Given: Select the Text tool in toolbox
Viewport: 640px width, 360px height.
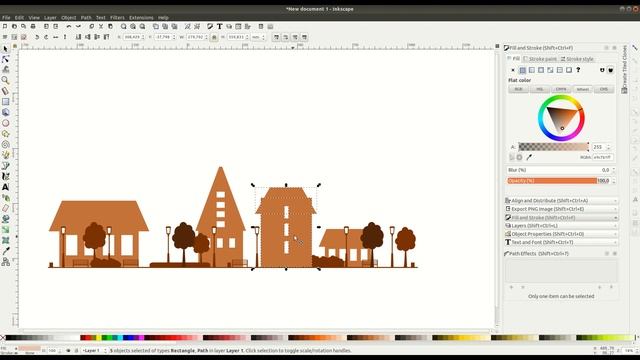Looking at the screenshot, I should tap(5, 187).
